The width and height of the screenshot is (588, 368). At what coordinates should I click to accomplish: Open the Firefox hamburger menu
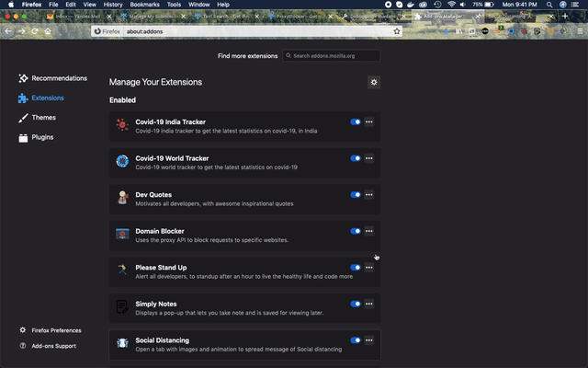pos(580,31)
